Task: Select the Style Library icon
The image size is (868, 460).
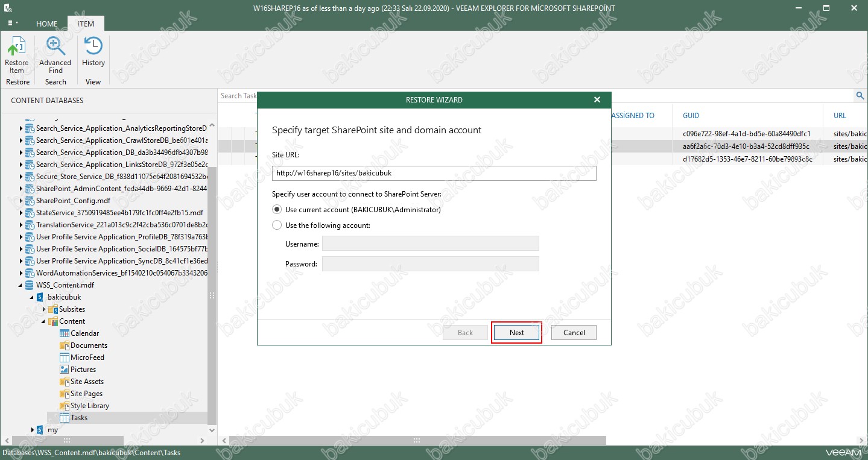Action: tap(65, 406)
